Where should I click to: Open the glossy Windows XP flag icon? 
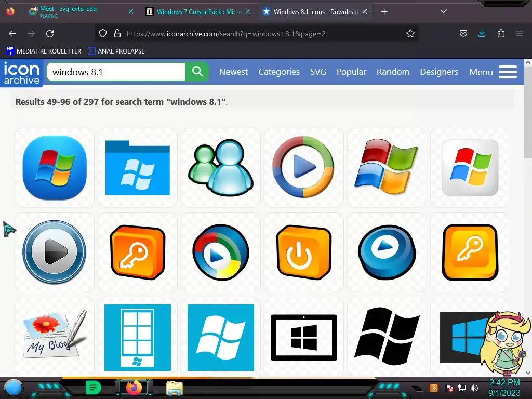[387, 168]
